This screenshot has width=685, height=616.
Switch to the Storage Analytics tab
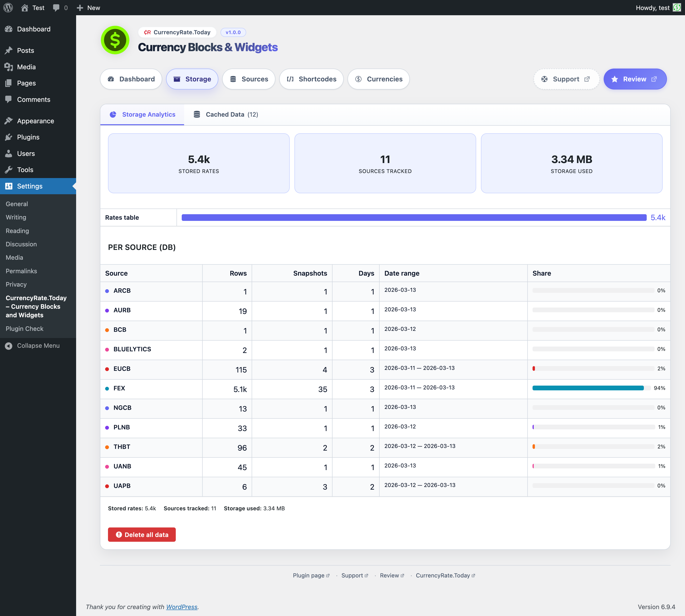[142, 114]
